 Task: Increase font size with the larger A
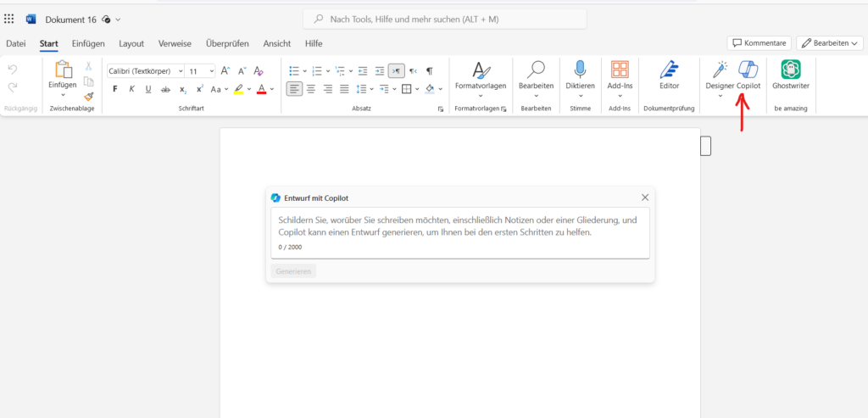coord(225,71)
